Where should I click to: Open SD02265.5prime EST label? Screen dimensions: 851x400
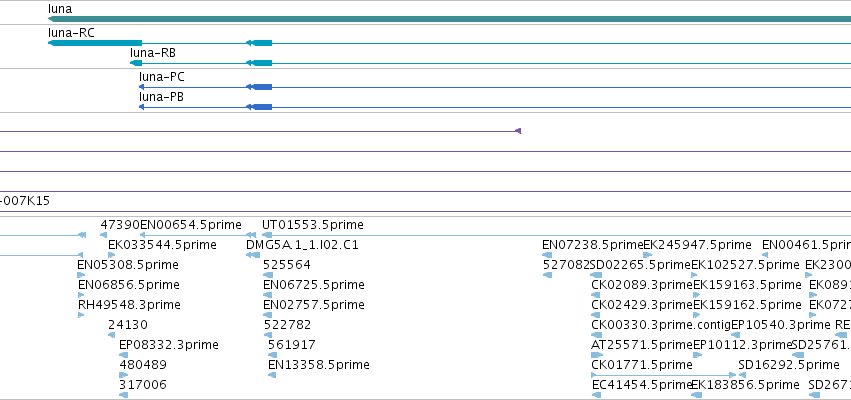click(x=640, y=265)
